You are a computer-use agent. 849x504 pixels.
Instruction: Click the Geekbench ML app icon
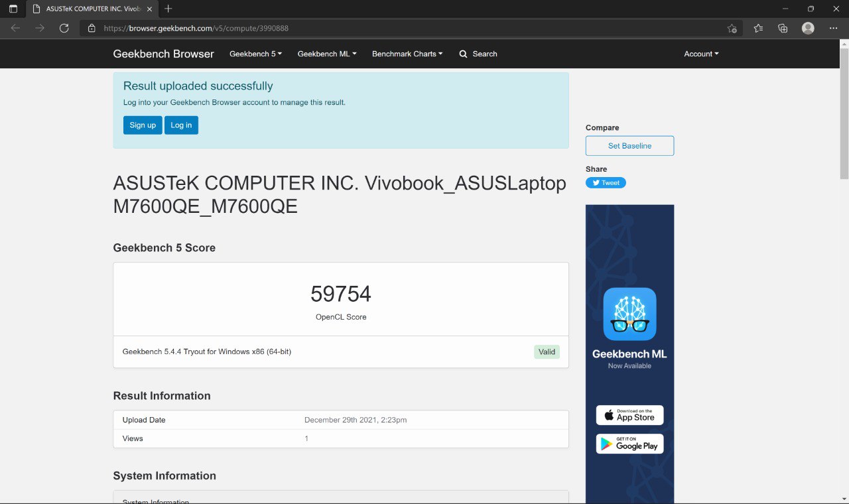629,314
